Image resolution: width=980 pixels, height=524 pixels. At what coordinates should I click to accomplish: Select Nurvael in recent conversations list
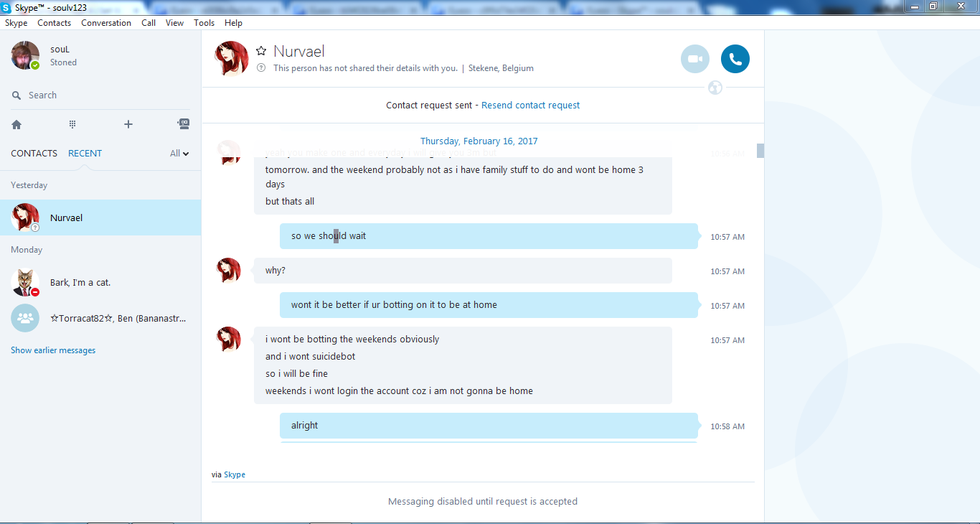click(x=100, y=217)
